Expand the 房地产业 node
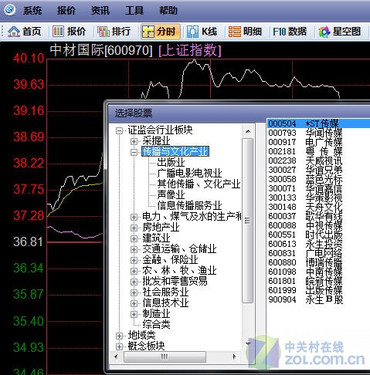Image resolution: width=370 pixels, height=375 pixels. [x=134, y=228]
